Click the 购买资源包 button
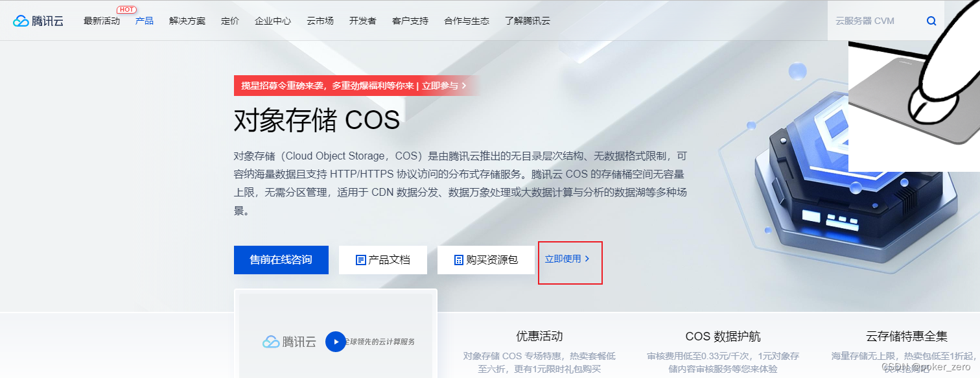The height and width of the screenshot is (378, 980). [486, 260]
